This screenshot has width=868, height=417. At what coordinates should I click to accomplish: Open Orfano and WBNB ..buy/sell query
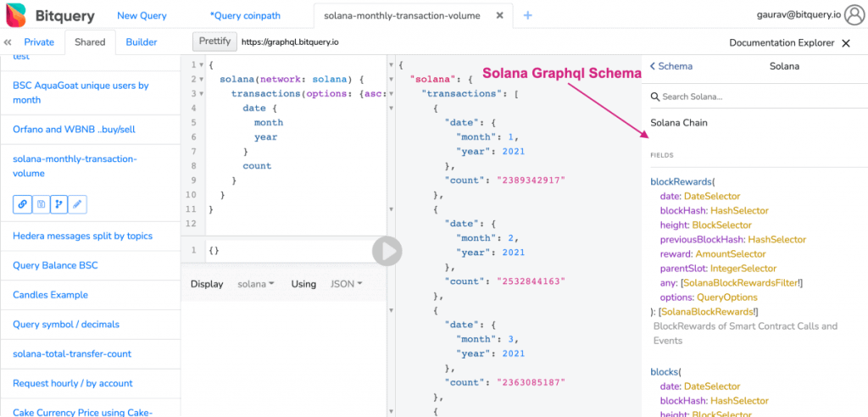coord(75,130)
